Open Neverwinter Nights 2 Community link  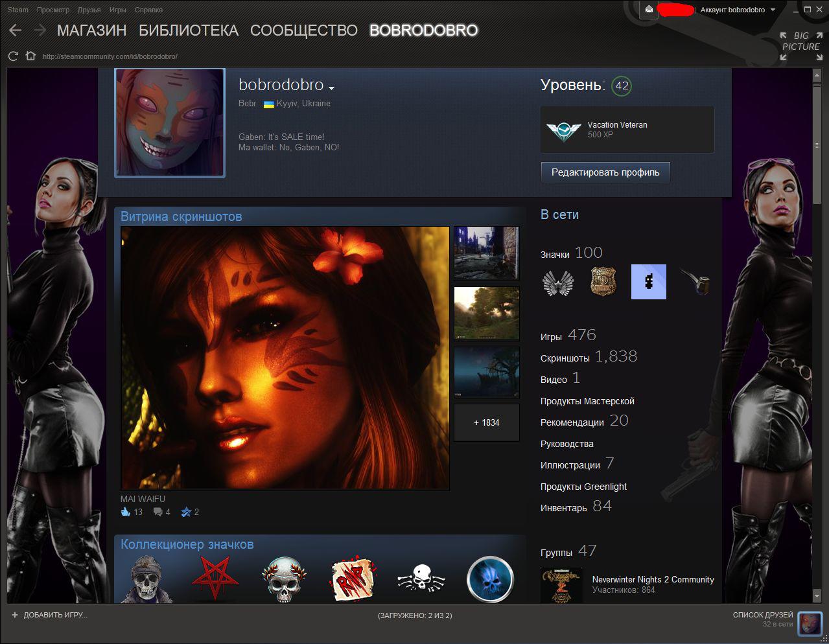(x=653, y=579)
